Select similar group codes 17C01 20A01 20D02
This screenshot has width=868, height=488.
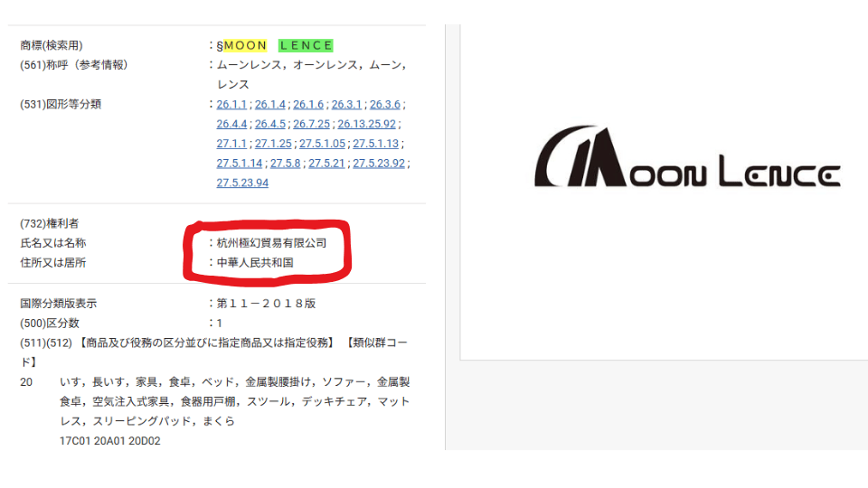110,441
